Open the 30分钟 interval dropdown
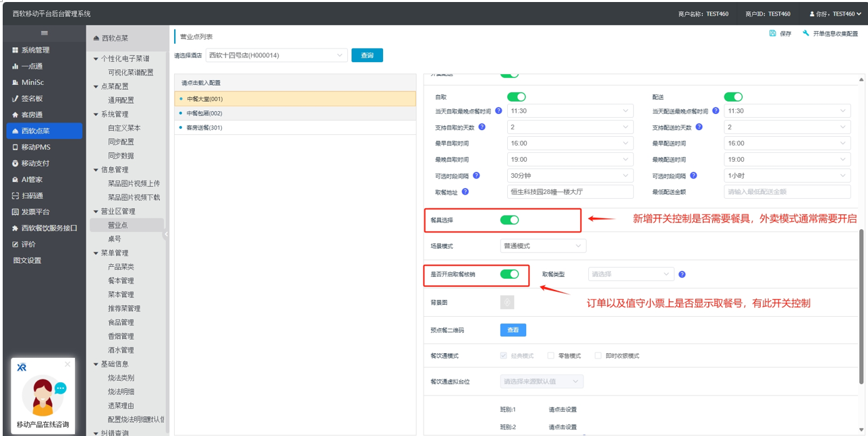 point(571,176)
